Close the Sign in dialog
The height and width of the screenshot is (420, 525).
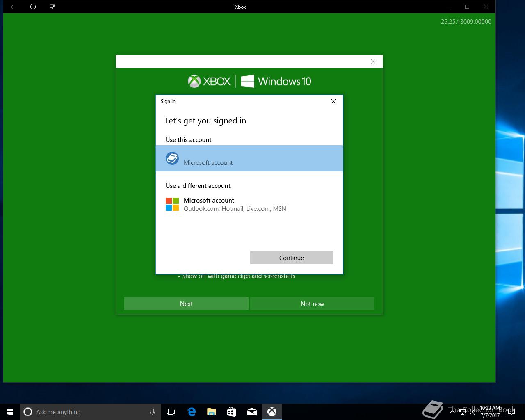[x=333, y=101]
